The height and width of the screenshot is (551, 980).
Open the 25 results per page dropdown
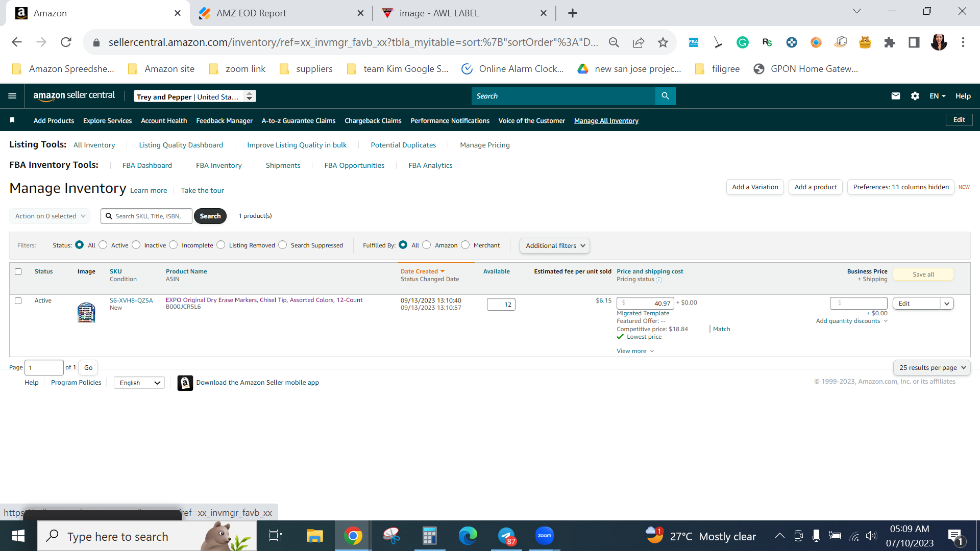(x=932, y=367)
